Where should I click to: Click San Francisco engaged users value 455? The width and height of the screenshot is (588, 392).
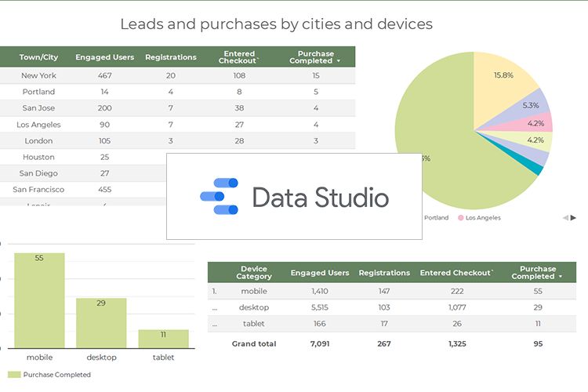click(x=104, y=190)
